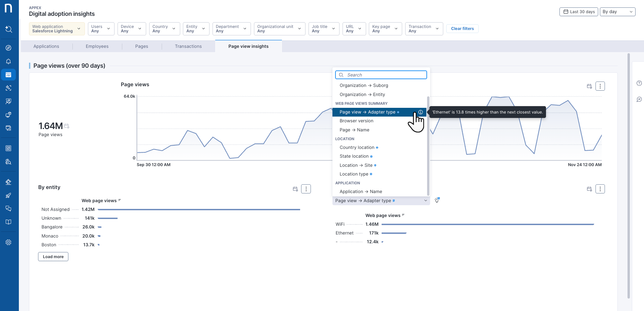The width and height of the screenshot is (644, 311).
Task: Click the feedback chat icon at right
Action: click(x=639, y=99)
